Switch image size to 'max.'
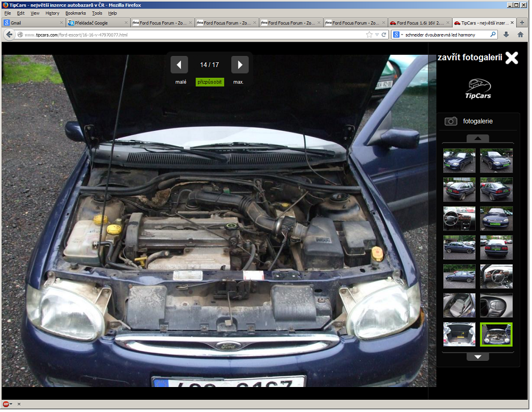Viewport: 532px width, 412px height. click(x=238, y=82)
